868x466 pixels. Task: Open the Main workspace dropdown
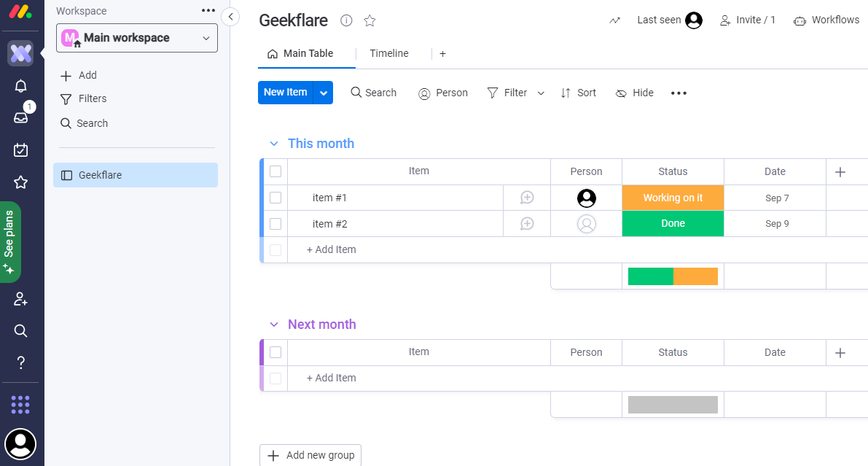[137, 38]
